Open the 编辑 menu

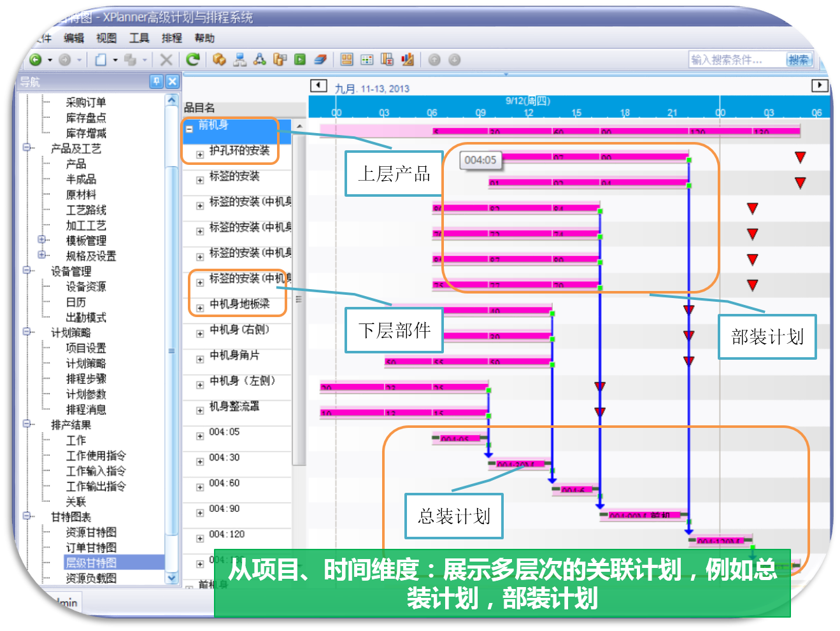click(74, 38)
